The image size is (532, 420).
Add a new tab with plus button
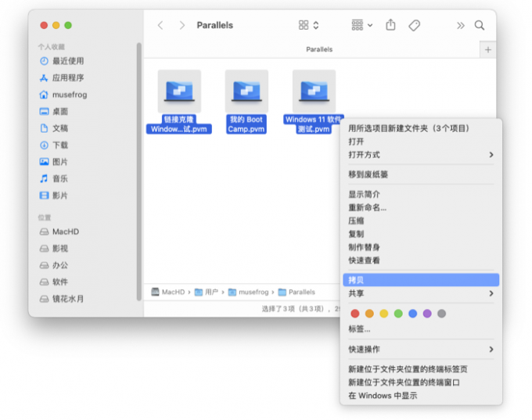pyautogui.click(x=488, y=50)
